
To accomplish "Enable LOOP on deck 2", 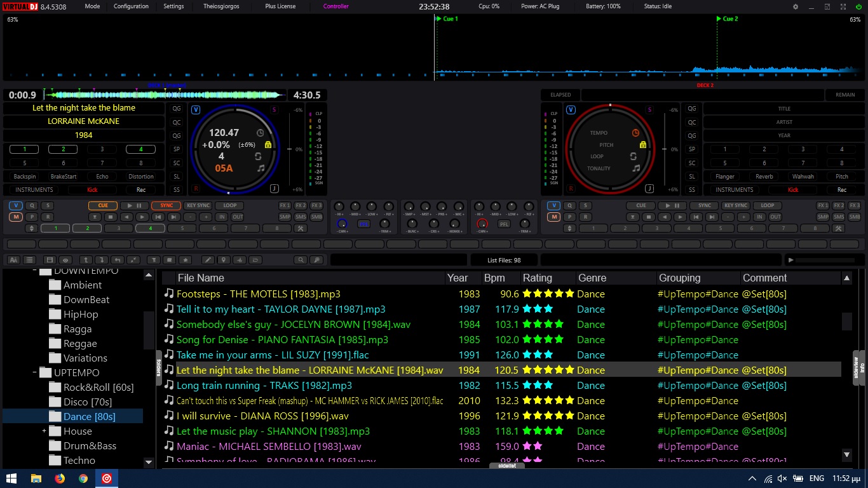I will pyautogui.click(x=768, y=206).
